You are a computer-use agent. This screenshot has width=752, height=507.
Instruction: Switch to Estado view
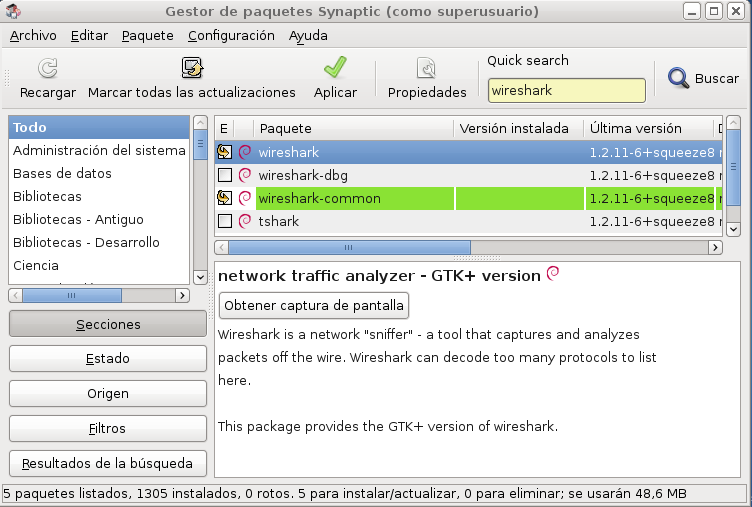tap(108, 358)
